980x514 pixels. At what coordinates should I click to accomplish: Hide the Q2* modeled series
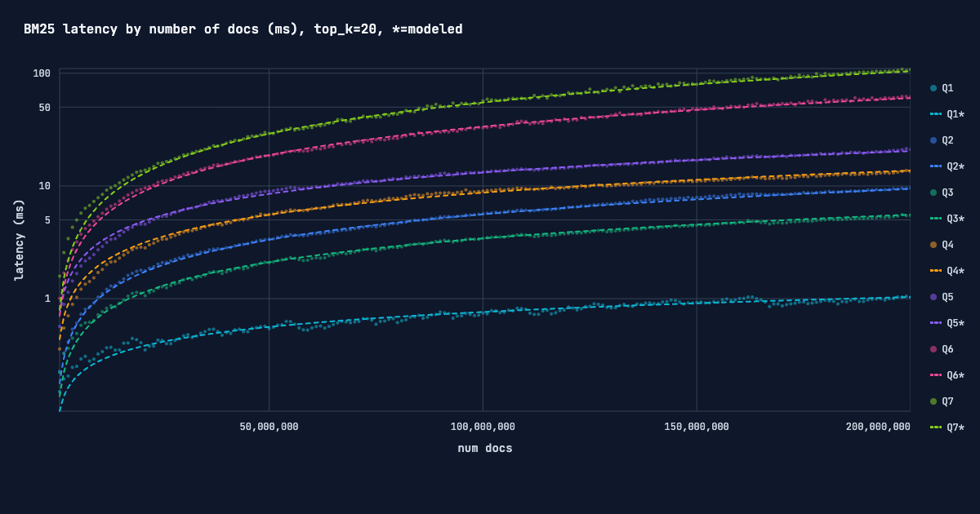pyautogui.click(x=947, y=166)
